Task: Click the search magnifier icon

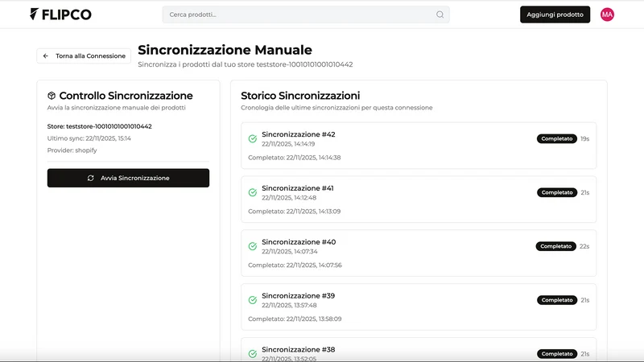Action: click(x=440, y=14)
